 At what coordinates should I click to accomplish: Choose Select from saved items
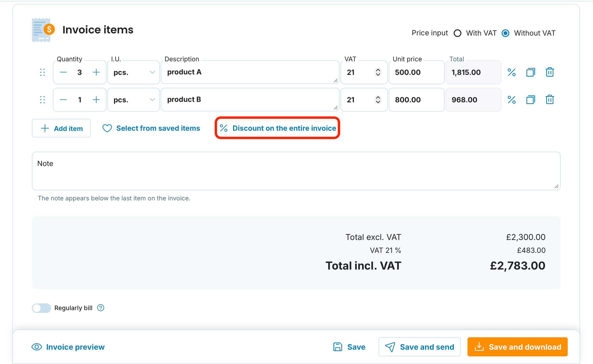click(x=151, y=128)
